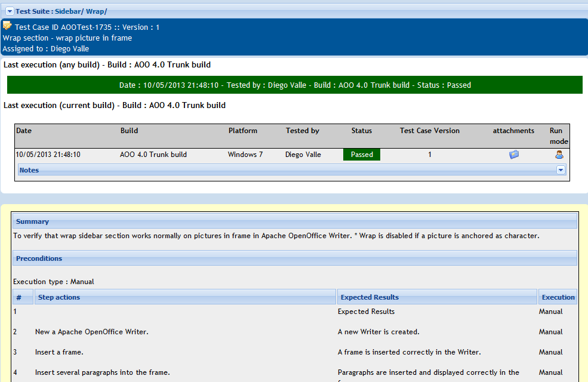The image size is (588, 382).
Task: Click the test case edit note icon
Action: (x=7, y=26)
